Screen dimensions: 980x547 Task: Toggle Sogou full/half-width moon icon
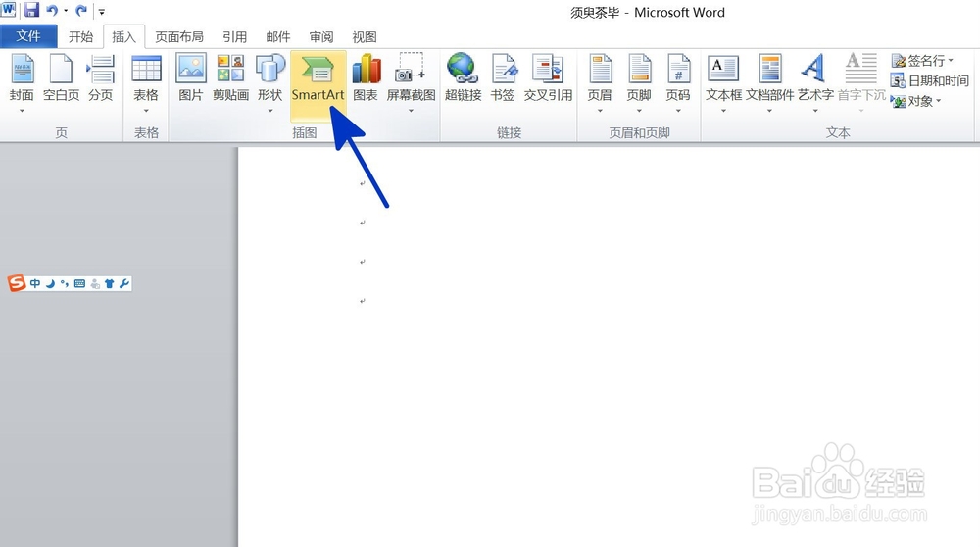tap(50, 284)
